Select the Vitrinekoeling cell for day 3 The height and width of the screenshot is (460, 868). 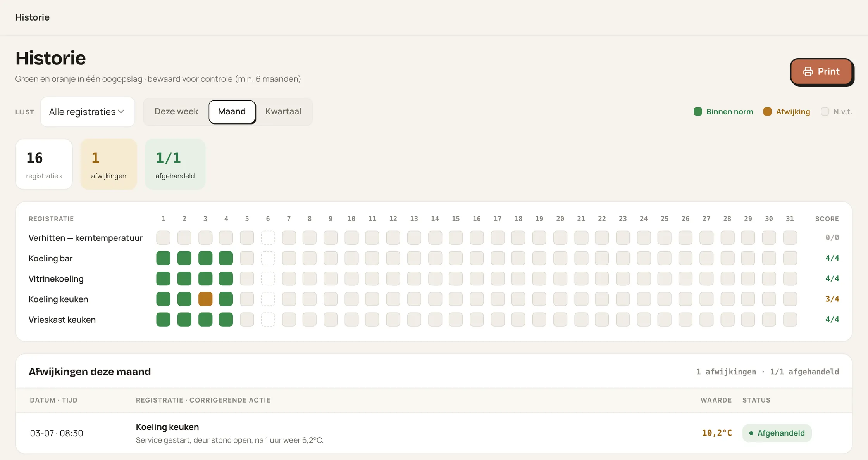[x=205, y=278]
